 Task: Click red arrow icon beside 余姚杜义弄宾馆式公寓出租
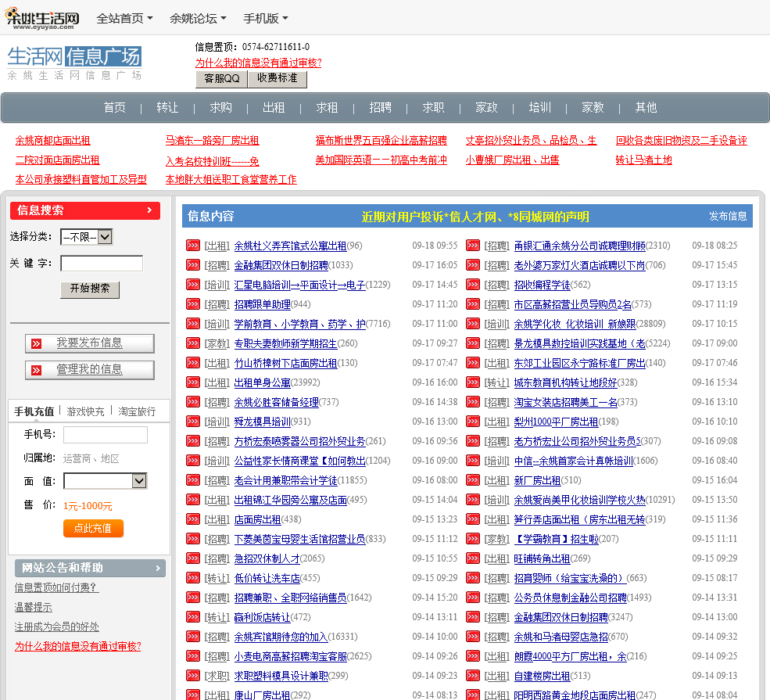click(x=193, y=245)
